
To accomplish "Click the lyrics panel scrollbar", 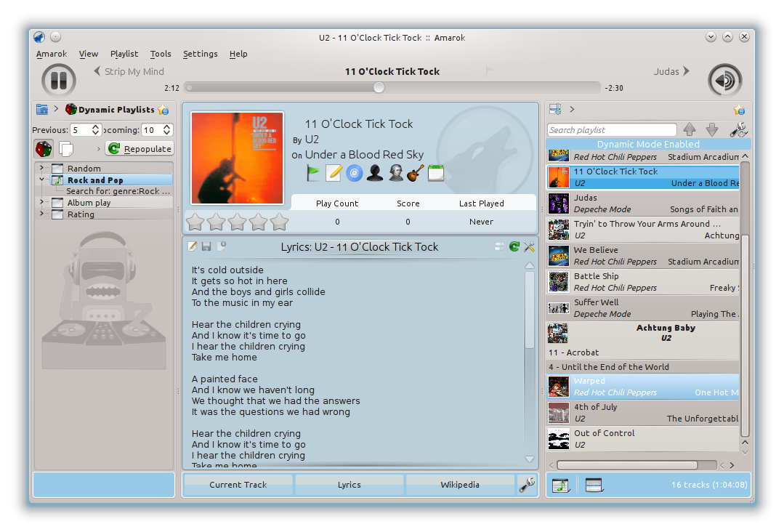I will pos(530,310).
